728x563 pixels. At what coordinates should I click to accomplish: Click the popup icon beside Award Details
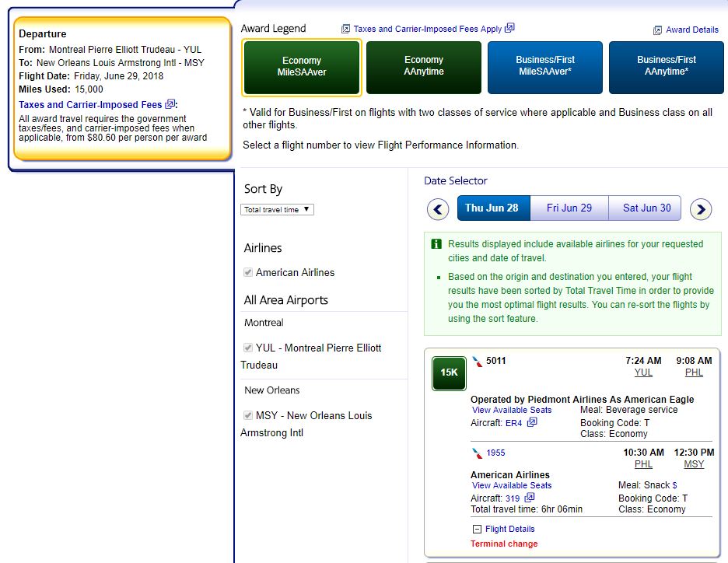click(x=658, y=30)
